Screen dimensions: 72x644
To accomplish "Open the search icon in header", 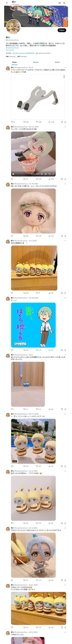I will (64, 3).
